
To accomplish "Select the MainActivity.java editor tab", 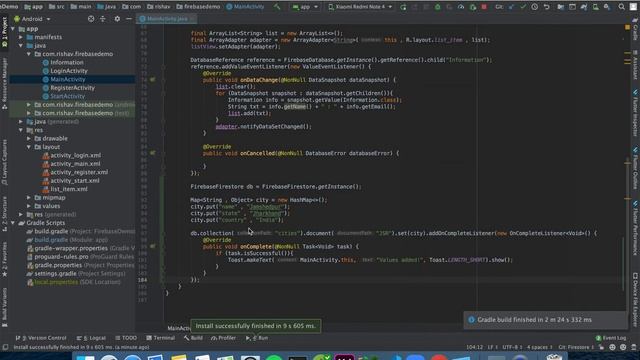I will pyautogui.click(x=167, y=19).
